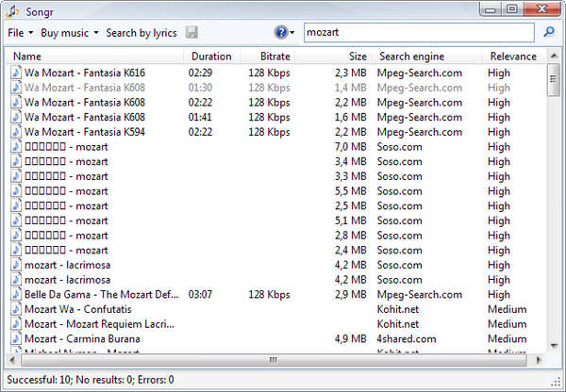Click music icon of Belle Da Gama row
Screen dimensions: 566x392
[x=15, y=294]
